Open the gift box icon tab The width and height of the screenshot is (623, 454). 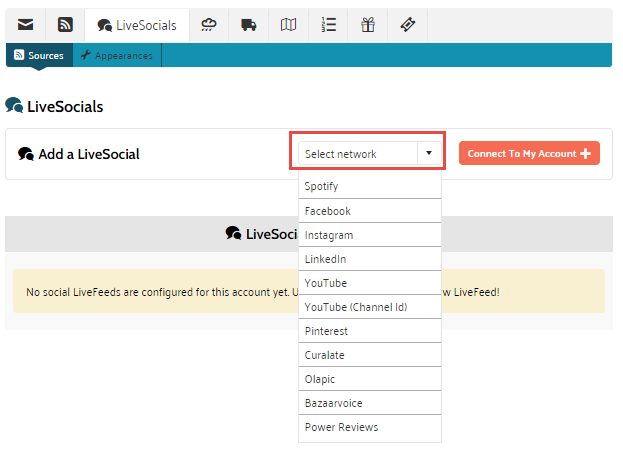(x=368, y=25)
